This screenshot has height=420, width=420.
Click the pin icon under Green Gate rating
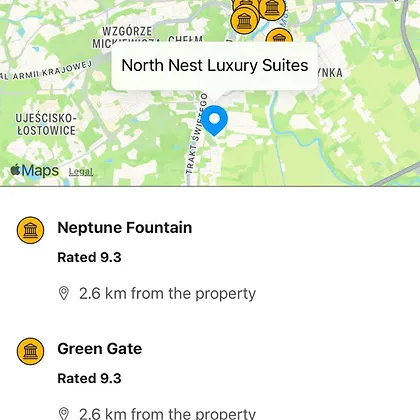click(64, 414)
